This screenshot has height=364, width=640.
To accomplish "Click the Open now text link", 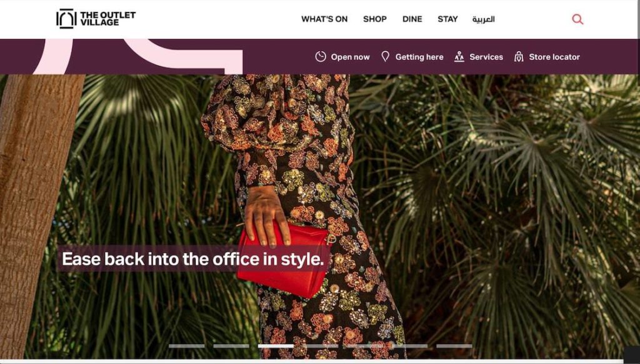I will coord(350,57).
